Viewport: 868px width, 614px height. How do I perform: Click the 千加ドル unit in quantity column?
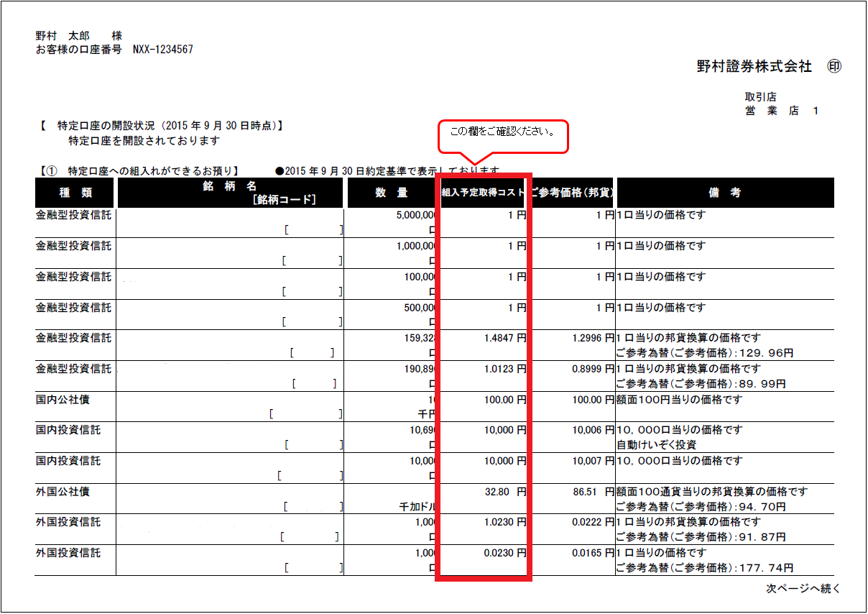click(x=417, y=507)
